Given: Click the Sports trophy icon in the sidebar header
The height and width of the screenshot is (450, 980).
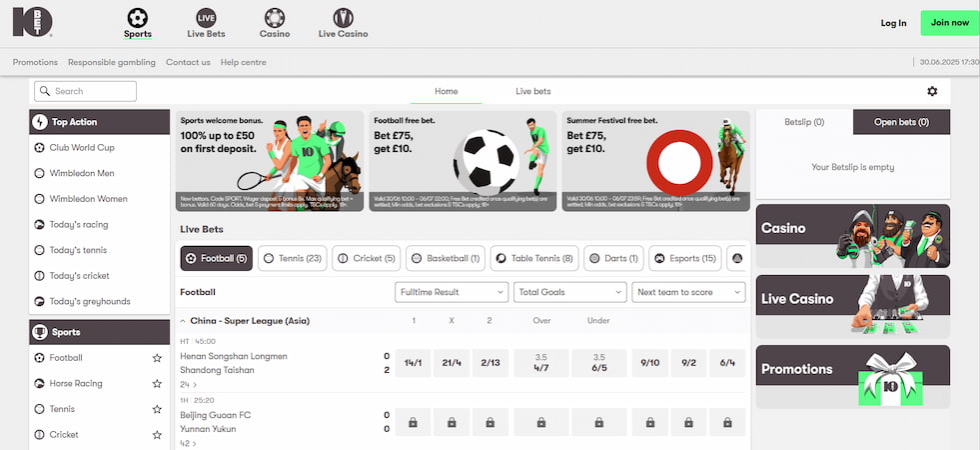Looking at the screenshot, I should click(39, 332).
